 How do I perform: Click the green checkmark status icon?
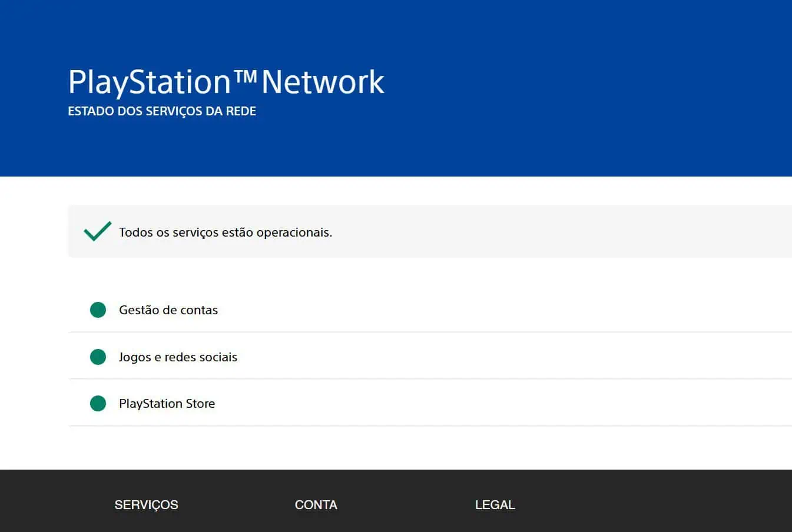pyautogui.click(x=98, y=231)
